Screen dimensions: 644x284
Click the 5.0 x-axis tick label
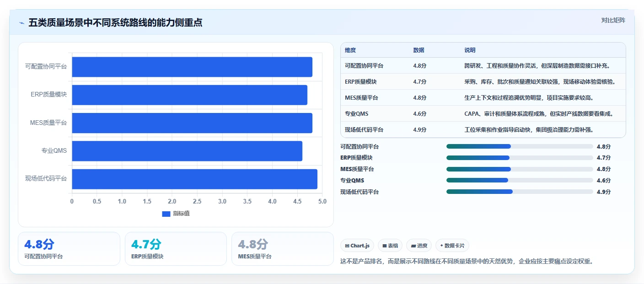point(322,201)
